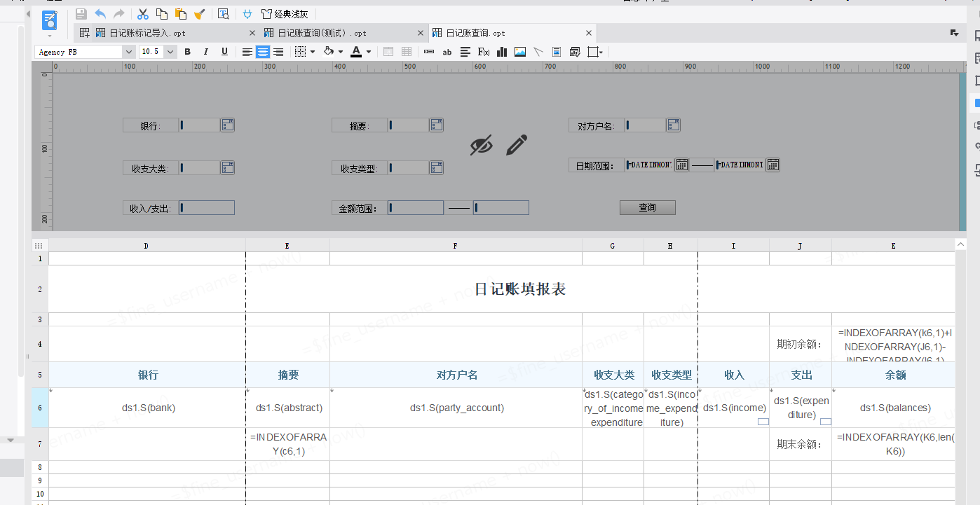This screenshot has width=980, height=505.
Task: Click the 查询 query button
Action: 647,208
